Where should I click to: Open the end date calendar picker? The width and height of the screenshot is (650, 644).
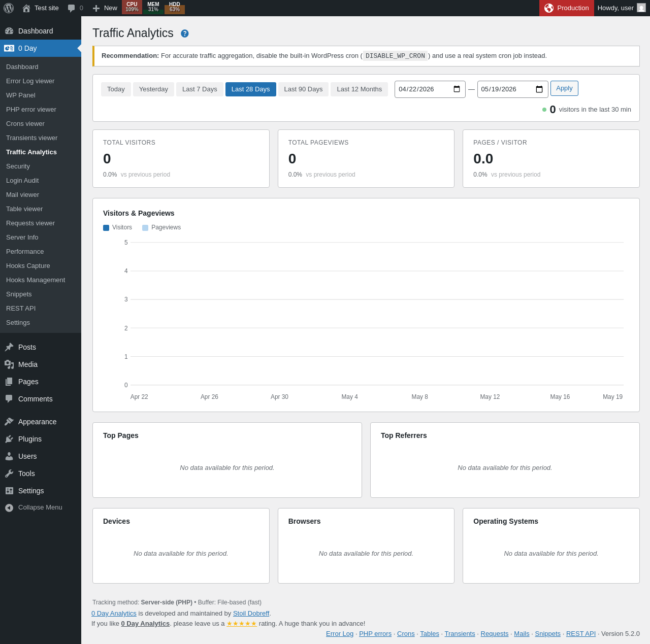pyautogui.click(x=539, y=89)
